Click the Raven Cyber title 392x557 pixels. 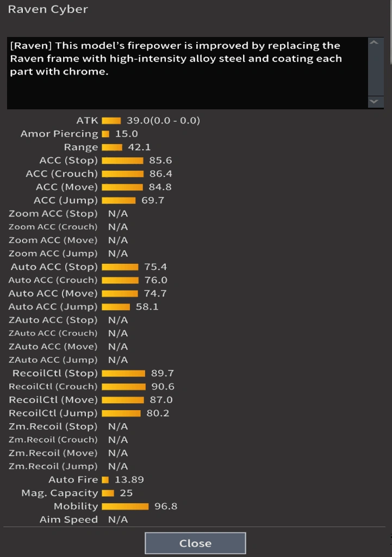tap(48, 9)
